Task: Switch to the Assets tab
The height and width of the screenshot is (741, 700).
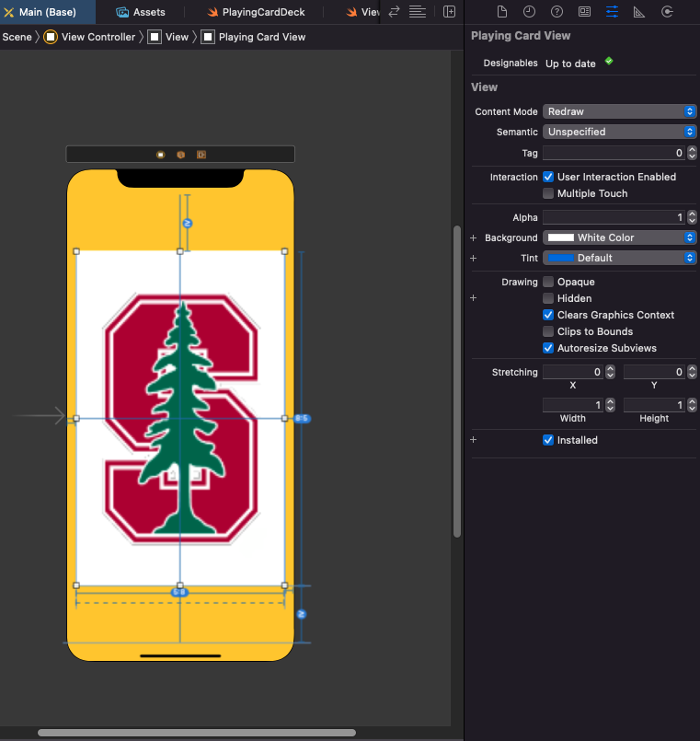Action: [141, 12]
